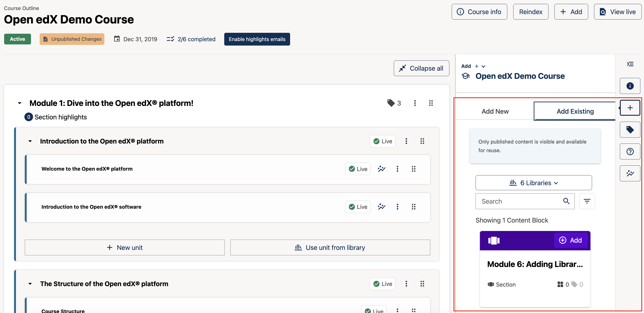Open the Course Structure unit

pyautogui.click(x=63, y=311)
